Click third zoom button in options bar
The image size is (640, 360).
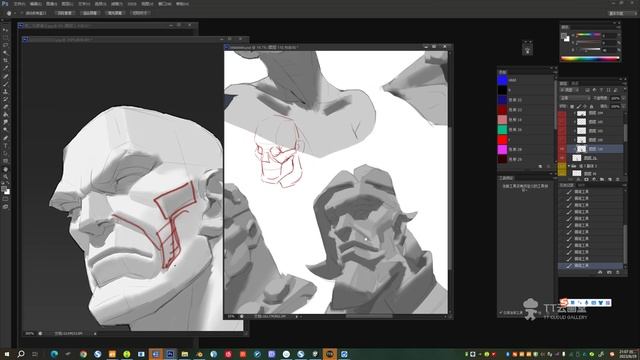pos(115,13)
